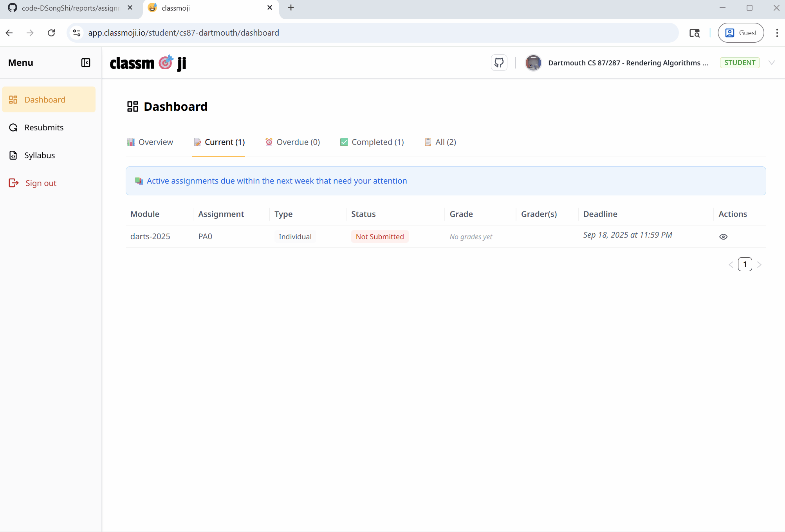This screenshot has width=785, height=532.
Task: Go to previous pagination page arrow
Action: (731, 265)
